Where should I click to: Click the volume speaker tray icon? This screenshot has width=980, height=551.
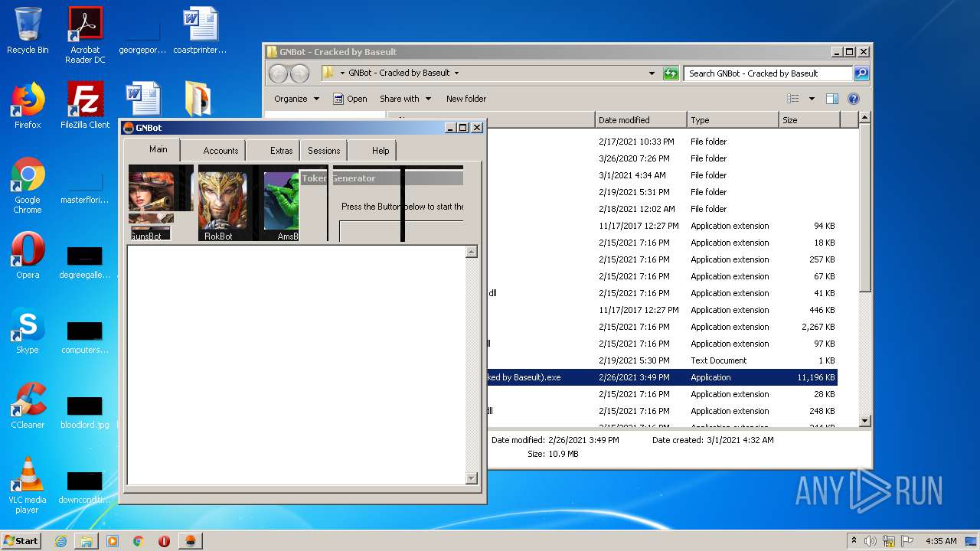tap(871, 541)
